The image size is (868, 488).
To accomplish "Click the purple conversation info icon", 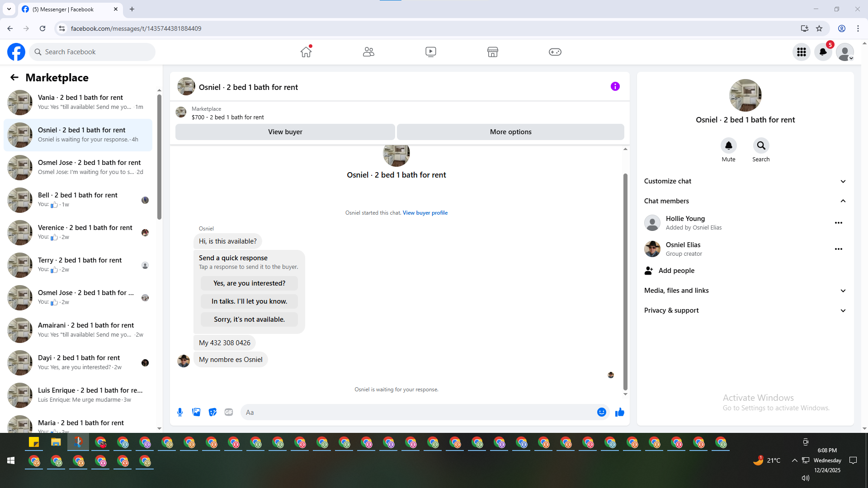I will [x=615, y=86].
